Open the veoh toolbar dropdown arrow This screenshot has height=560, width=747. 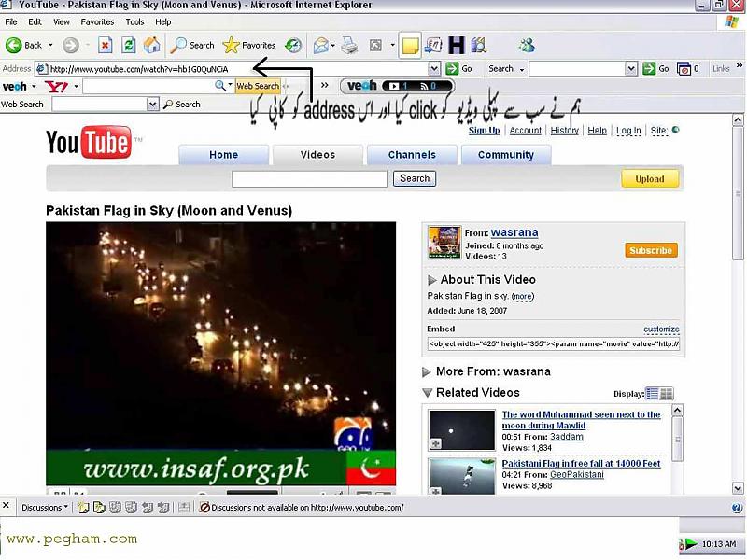[34, 87]
